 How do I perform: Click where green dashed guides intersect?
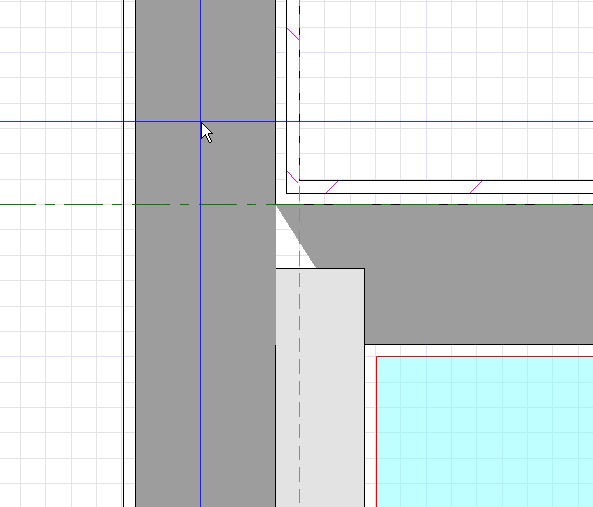pyautogui.click(x=300, y=205)
